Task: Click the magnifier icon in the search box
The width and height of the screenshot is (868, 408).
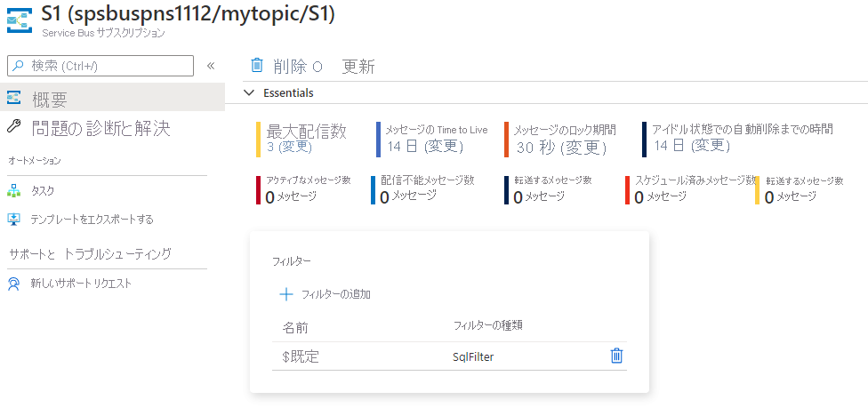Action: [19, 65]
